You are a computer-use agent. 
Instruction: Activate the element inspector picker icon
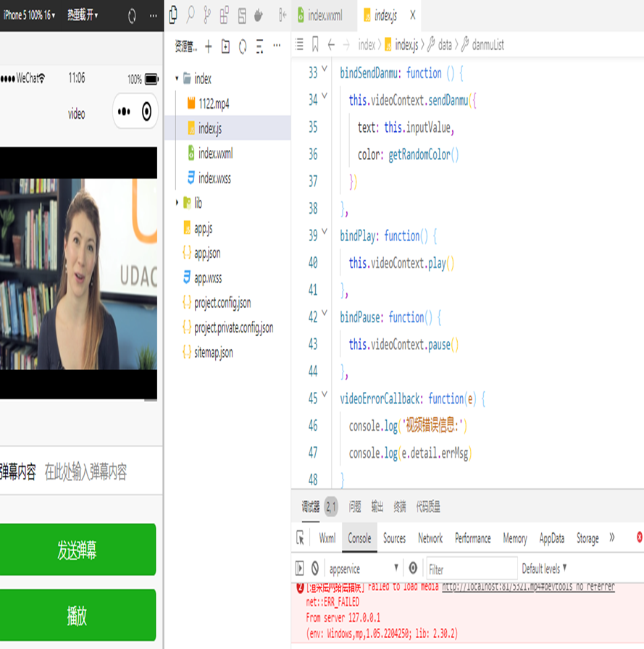[x=300, y=538]
